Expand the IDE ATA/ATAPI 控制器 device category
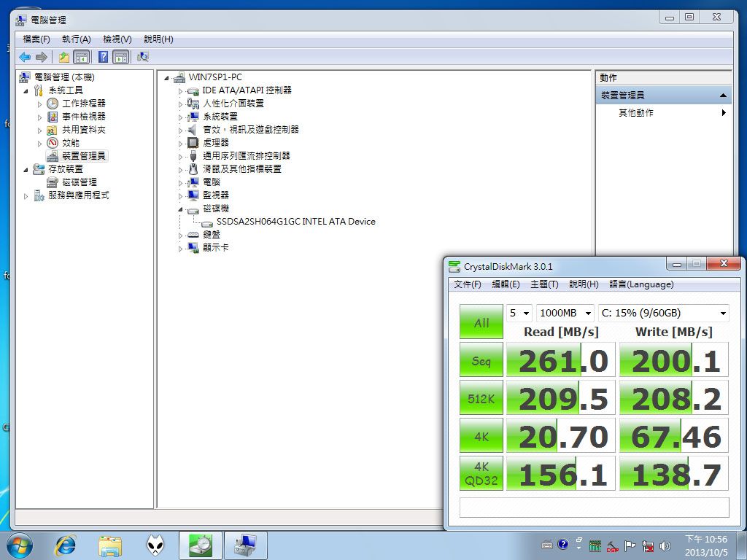Image resolution: width=747 pixels, height=560 pixels. (180, 91)
